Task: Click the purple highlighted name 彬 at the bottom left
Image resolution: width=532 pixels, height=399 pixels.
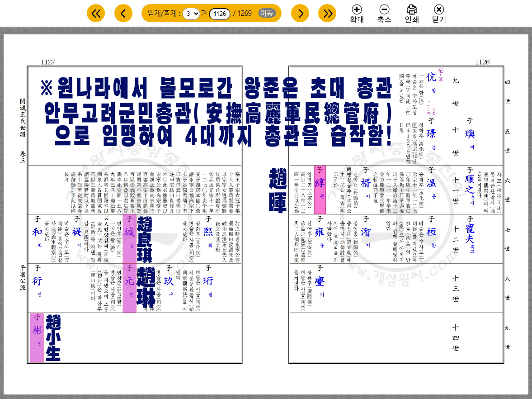Action: 37,337
